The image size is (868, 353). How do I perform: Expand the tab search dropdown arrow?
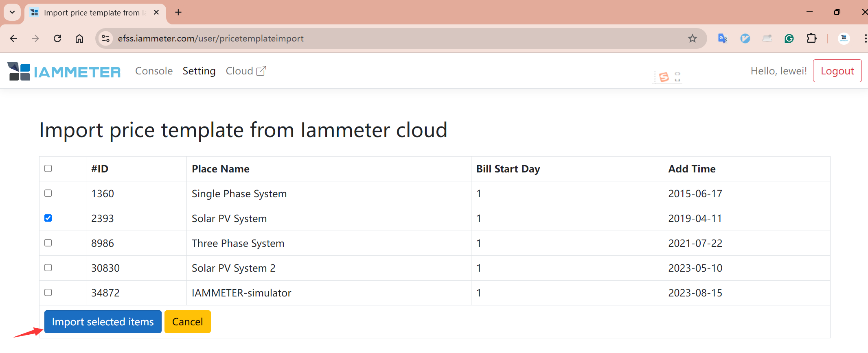click(12, 12)
